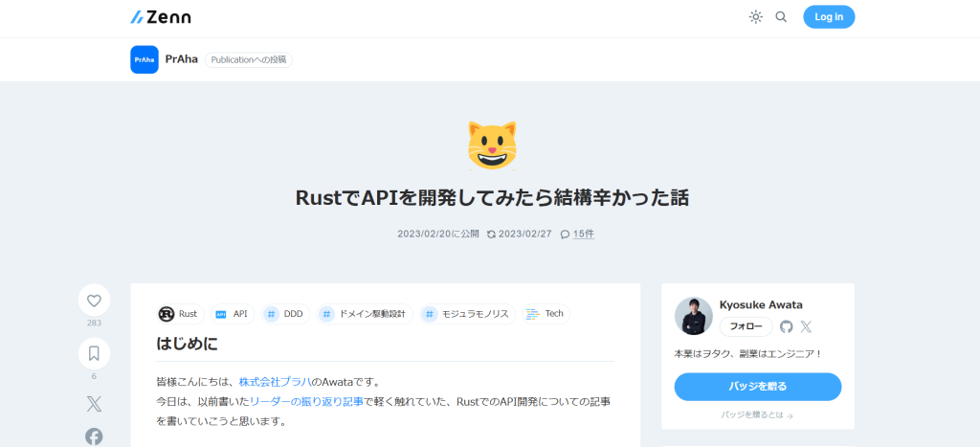Screen dimensions: 980x447
Task: Follow Kyosuke Awata with フォロー button
Action: click(x=746, y=326)
